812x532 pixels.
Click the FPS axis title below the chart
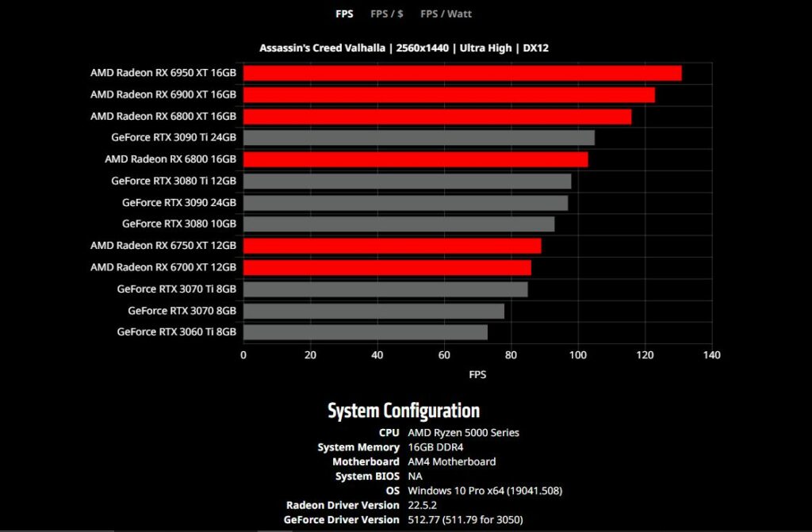point(477,375)
